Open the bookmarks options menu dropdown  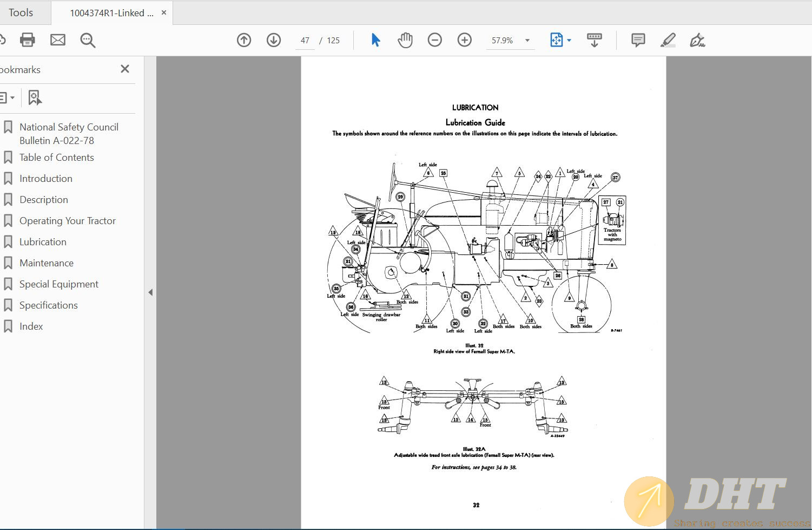point(7,98)
